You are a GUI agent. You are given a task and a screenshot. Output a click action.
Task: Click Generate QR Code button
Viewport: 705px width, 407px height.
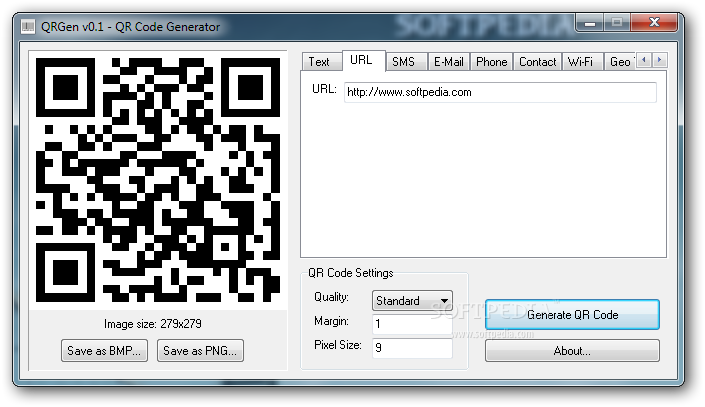[572, 315]
